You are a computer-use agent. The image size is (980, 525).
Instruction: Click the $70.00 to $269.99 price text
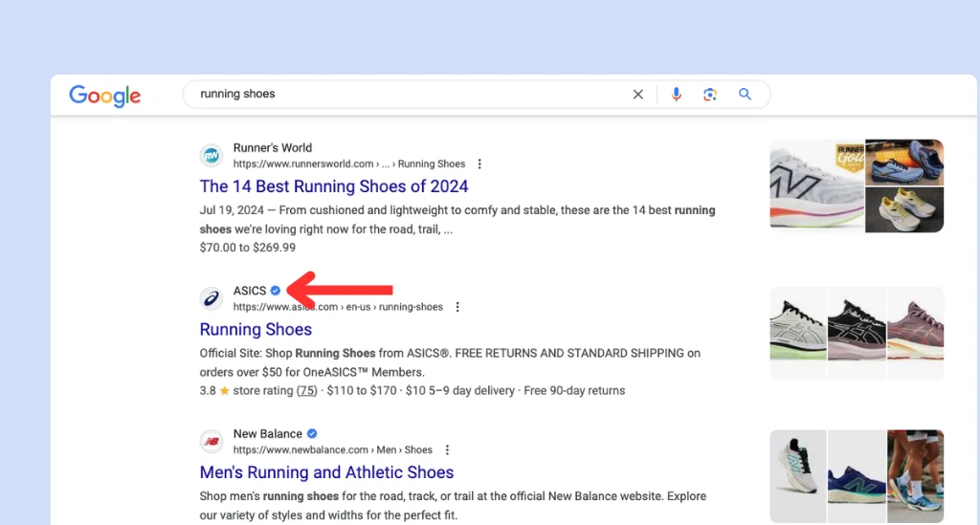[248, 248]
